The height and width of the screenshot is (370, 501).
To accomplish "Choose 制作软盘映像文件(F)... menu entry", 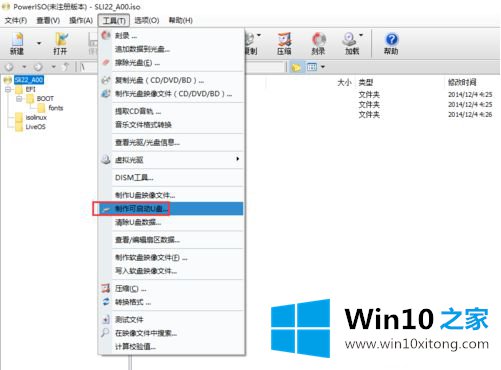I will click(x=171, y=258).
